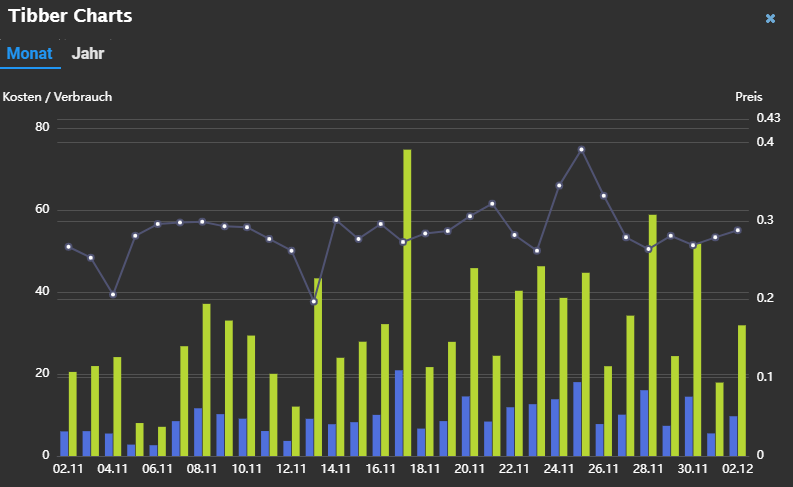This screenshot has height=487, width=793.
Task: Click the 0.3 price axis value
Action: pyautogui.click(x=765, y=220)
